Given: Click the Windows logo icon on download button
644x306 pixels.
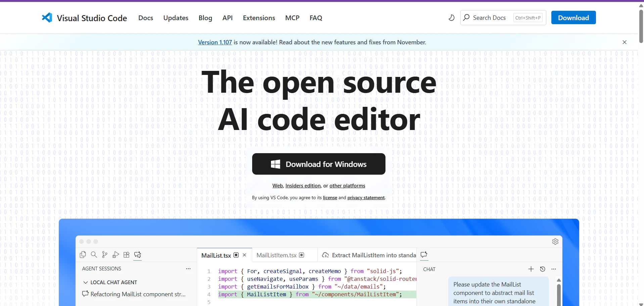Looking at the screenshot, I should [x=275, y=164].
